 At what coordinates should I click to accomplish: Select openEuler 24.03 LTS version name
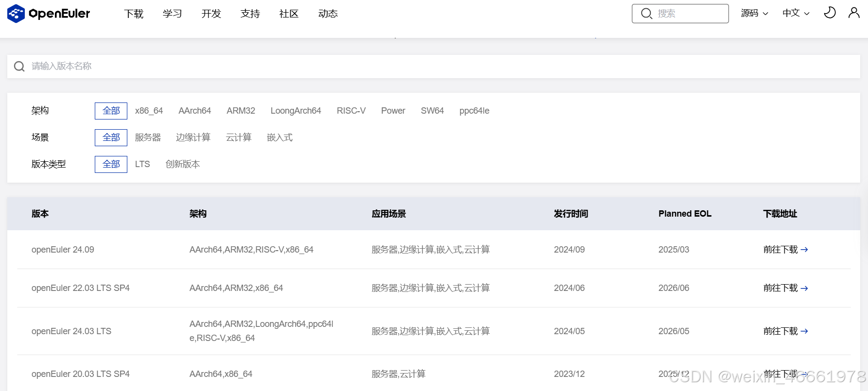pos(71,331)
